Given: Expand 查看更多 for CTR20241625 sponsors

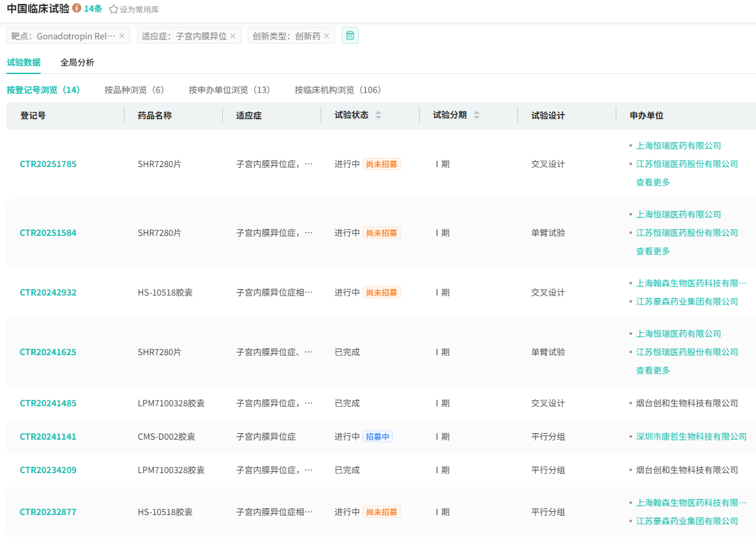Looking at the screenshot, I should tap(653, 371).
